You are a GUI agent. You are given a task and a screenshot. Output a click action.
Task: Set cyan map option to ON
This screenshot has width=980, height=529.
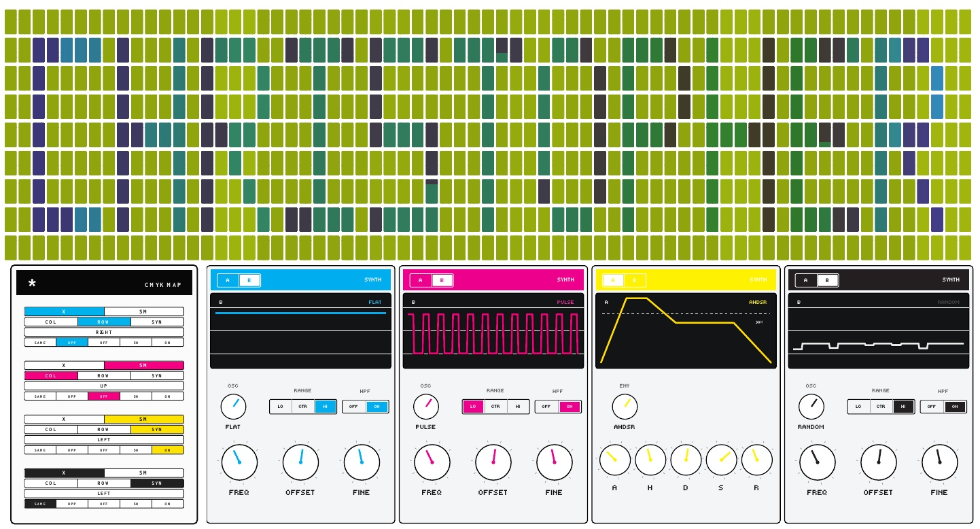168,342
